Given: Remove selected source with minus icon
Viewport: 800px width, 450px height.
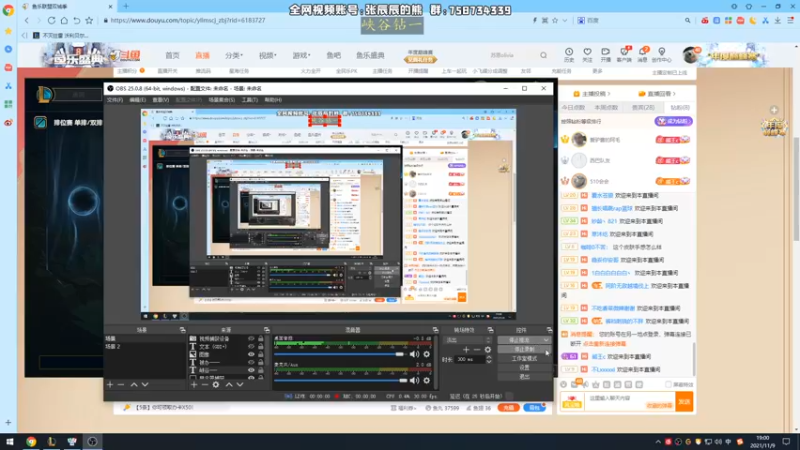Looking at the screenshot, I should (205, 385).
